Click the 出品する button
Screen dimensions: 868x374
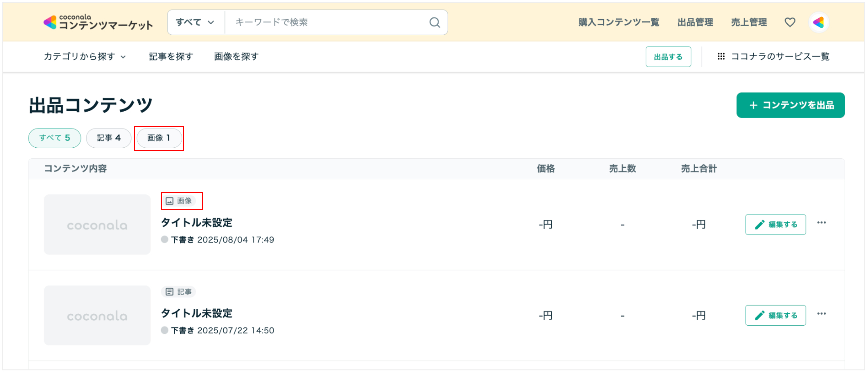pyautogui.click(x=668, y=57)
